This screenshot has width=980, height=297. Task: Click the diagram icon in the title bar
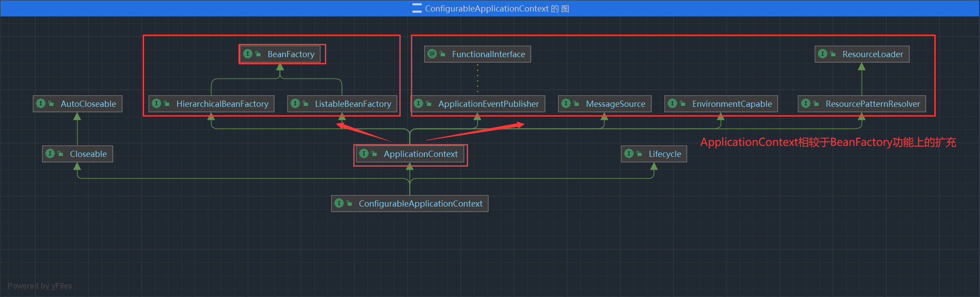click(417, 8)
